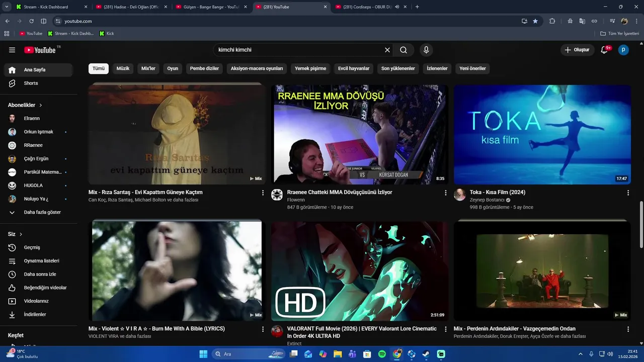Show hidden system tray icons
The width and height of the screenshot is (644, 362).
tap(580, 354)
